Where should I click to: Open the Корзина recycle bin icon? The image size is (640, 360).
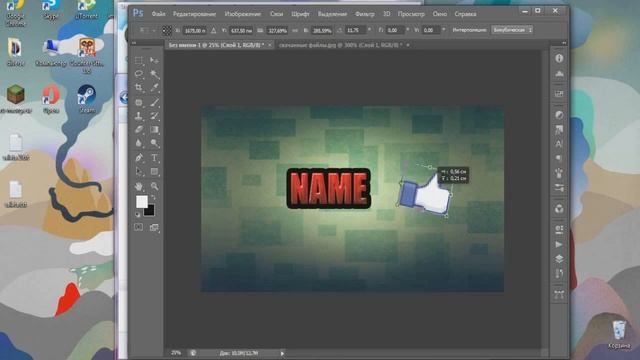pos(619,334)
